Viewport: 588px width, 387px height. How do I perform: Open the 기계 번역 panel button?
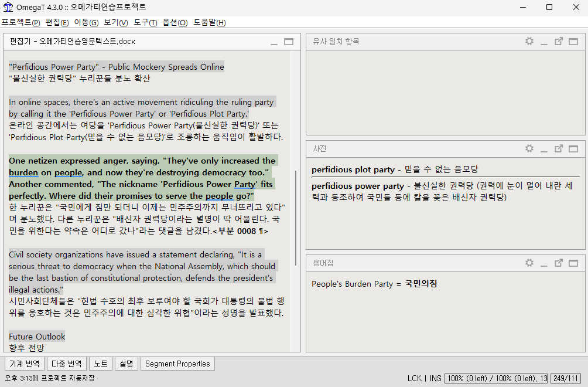click(25, 364)
